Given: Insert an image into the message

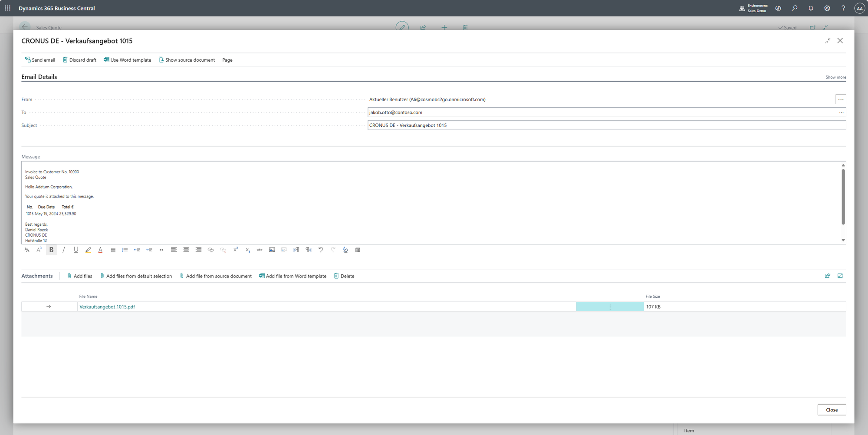Looking at the screenshot, I should click(x=272, y=250).
